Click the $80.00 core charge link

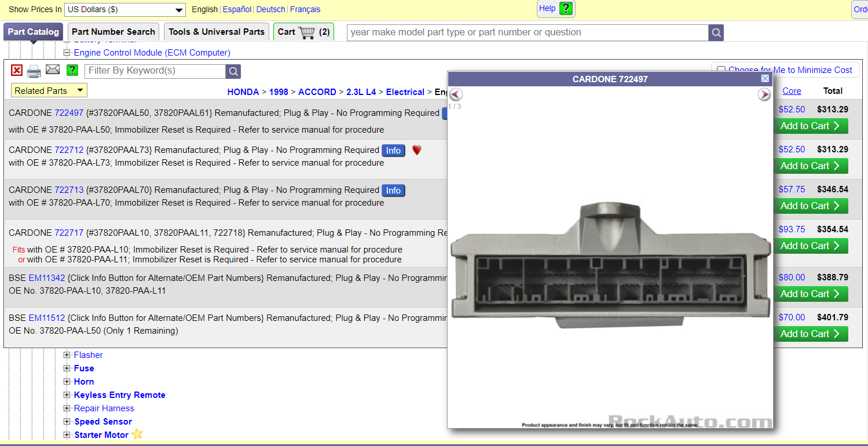point(792,277)
